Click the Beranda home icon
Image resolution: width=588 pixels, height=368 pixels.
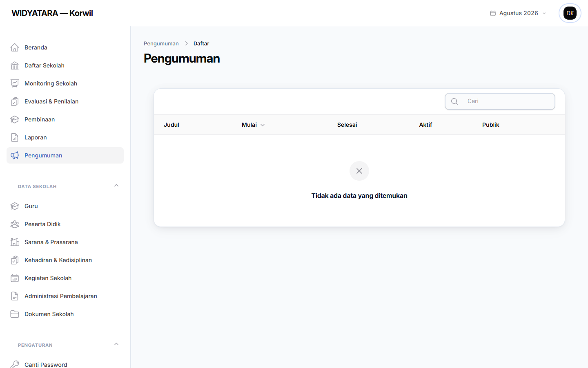tap(15, 47)
